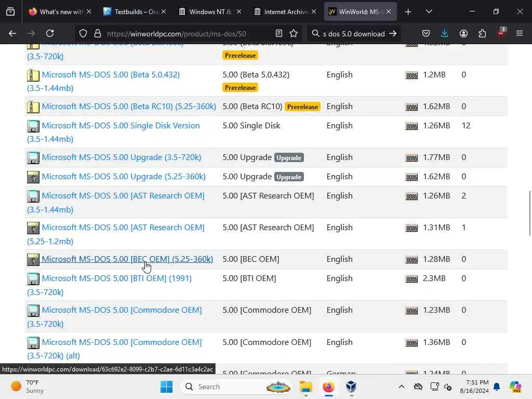Open the Firefox application menu
Image resolution: width=532 pixels, height=399 pixels.
(520, 33)
